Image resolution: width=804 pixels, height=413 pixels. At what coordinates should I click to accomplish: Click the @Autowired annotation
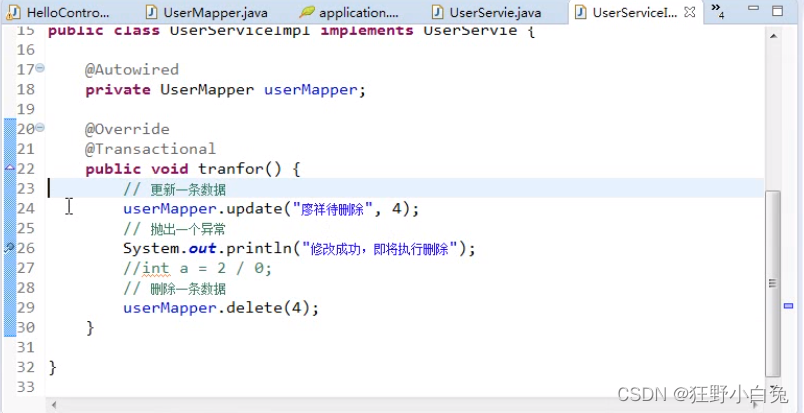[x=132, y=69]
